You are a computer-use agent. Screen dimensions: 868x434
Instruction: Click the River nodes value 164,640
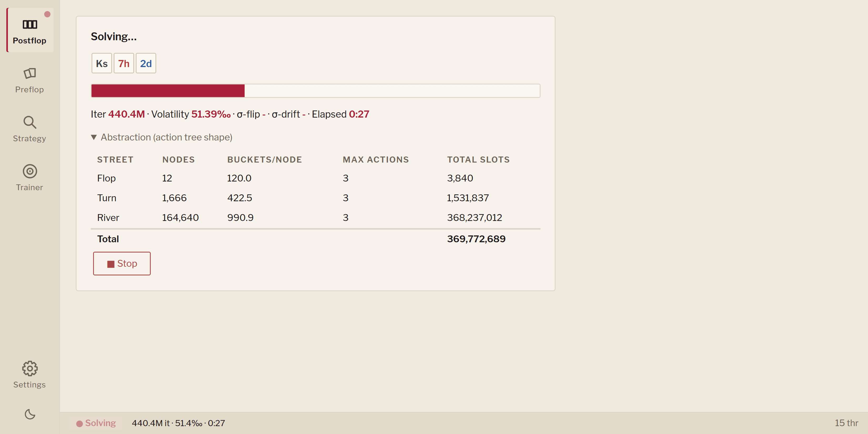pyautogui.click(x=181, y=218)
